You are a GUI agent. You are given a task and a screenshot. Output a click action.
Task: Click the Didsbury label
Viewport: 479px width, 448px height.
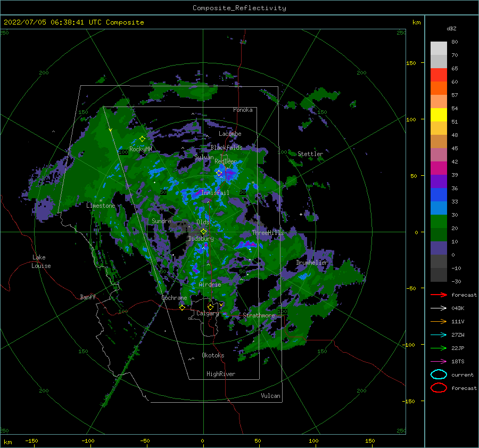pyautogui.click(x=201, y=239)
